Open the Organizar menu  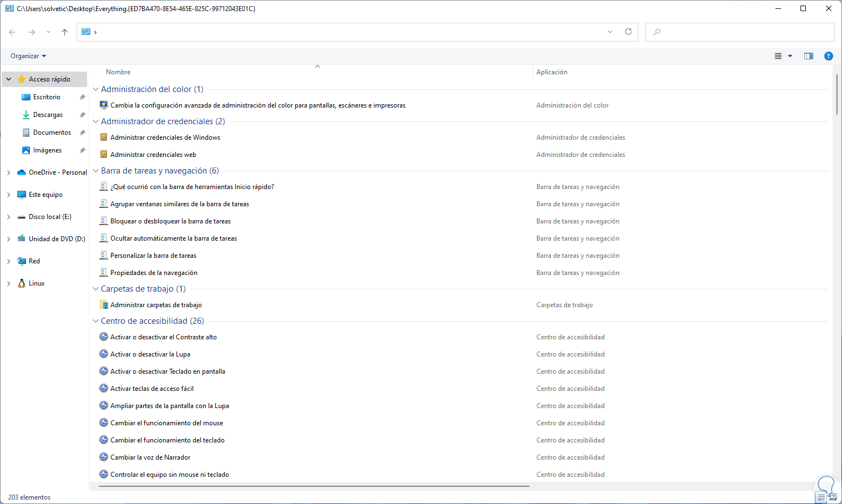(28, 56)
